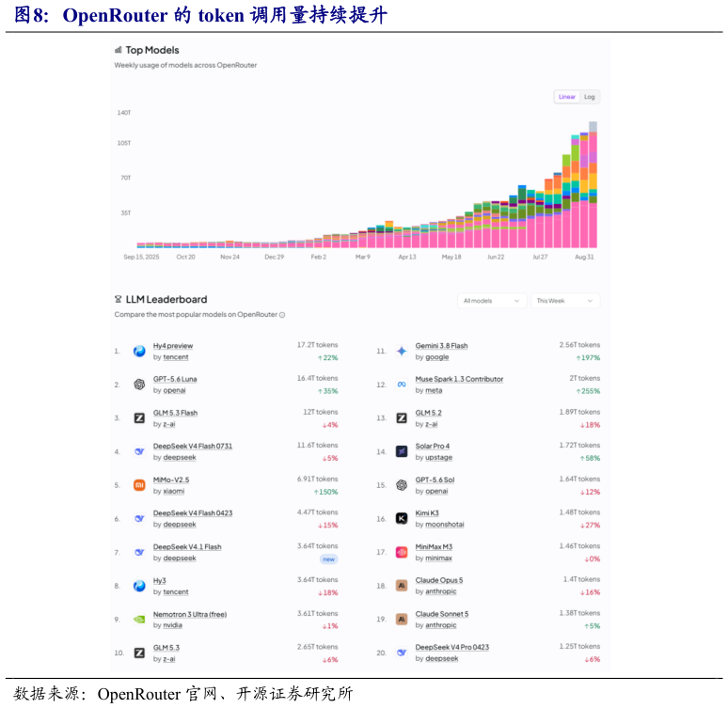Image resolution: width=728 pixels, height=708 pixels.
Task: Click the Kimi K3 logo
Action: [402, 518]
